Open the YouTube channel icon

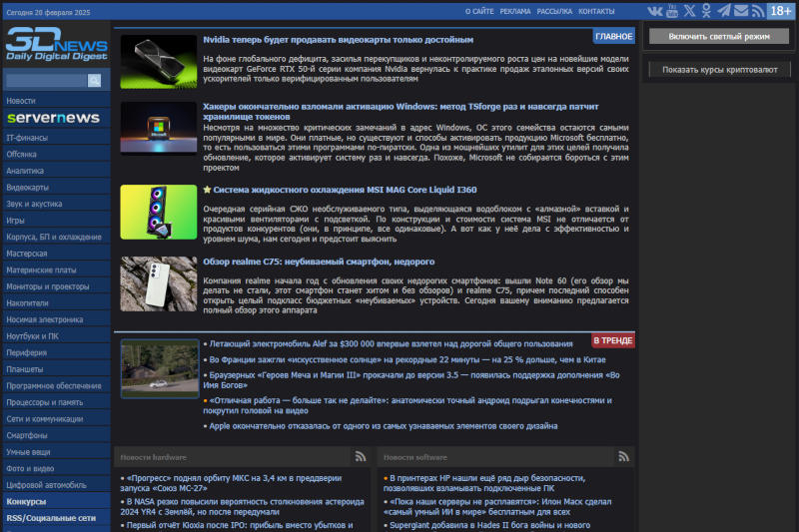pyautogui.click(x=672, y=11)
